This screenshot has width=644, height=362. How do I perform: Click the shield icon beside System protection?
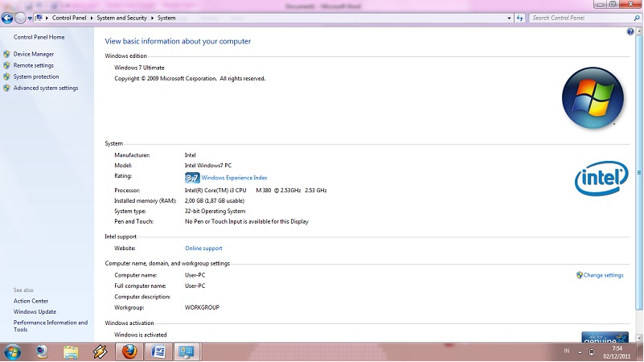(x=6, y=77)
